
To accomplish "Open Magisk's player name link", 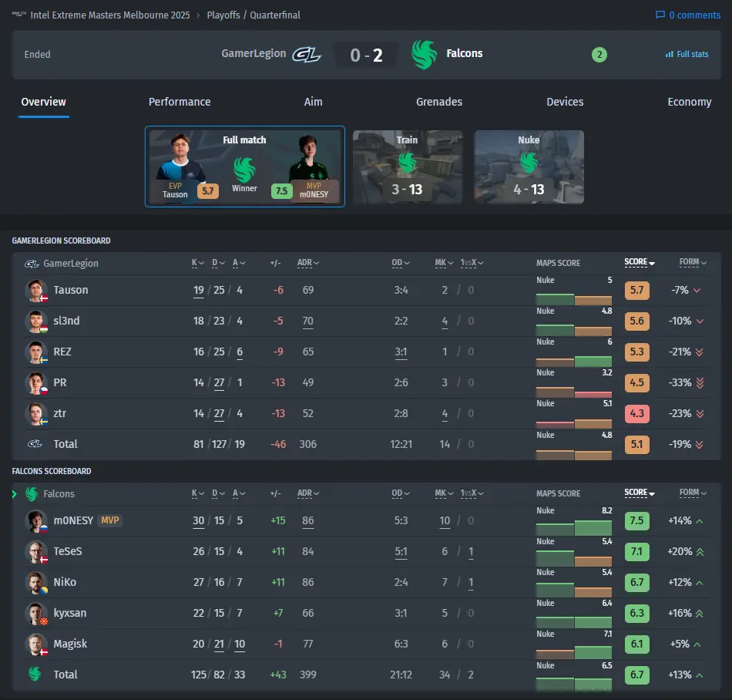I will click(70, 644).
